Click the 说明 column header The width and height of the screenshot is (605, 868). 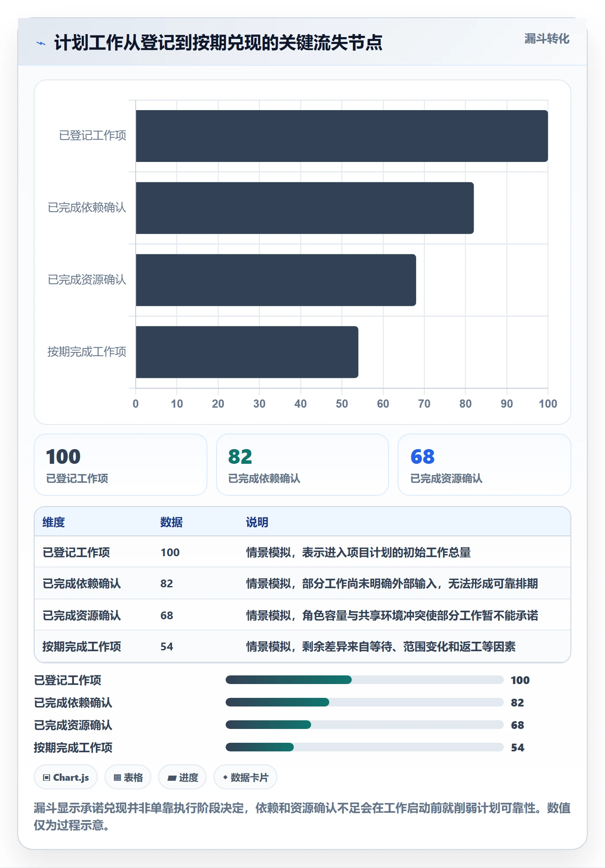tap(257, 522)
